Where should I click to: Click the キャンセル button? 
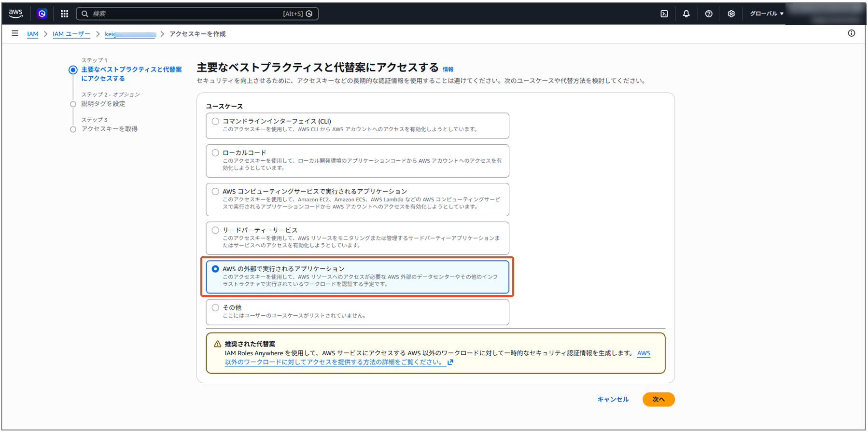point(613,400)
